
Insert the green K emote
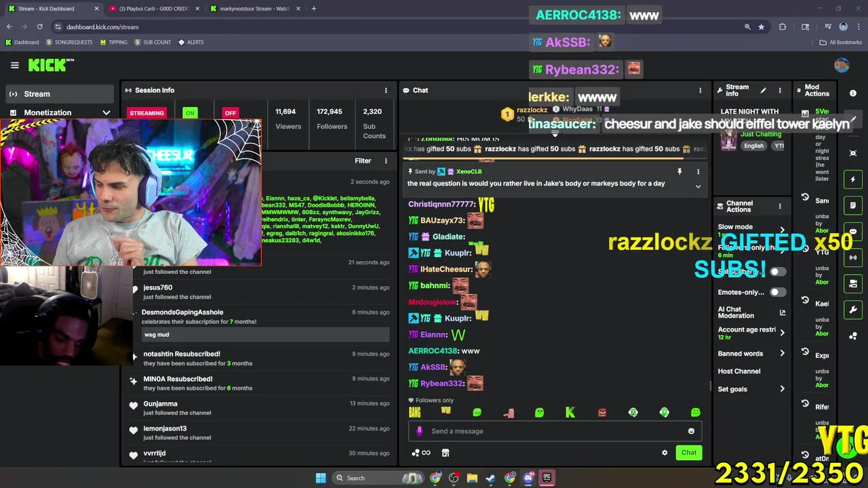pos(570,412)
